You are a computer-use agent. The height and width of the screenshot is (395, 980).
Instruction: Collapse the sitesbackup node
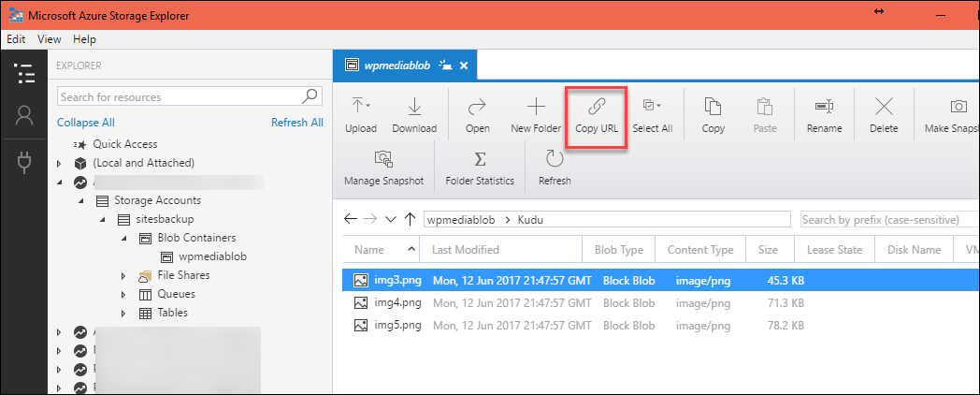pyautogui.click(x=102, y=220)
